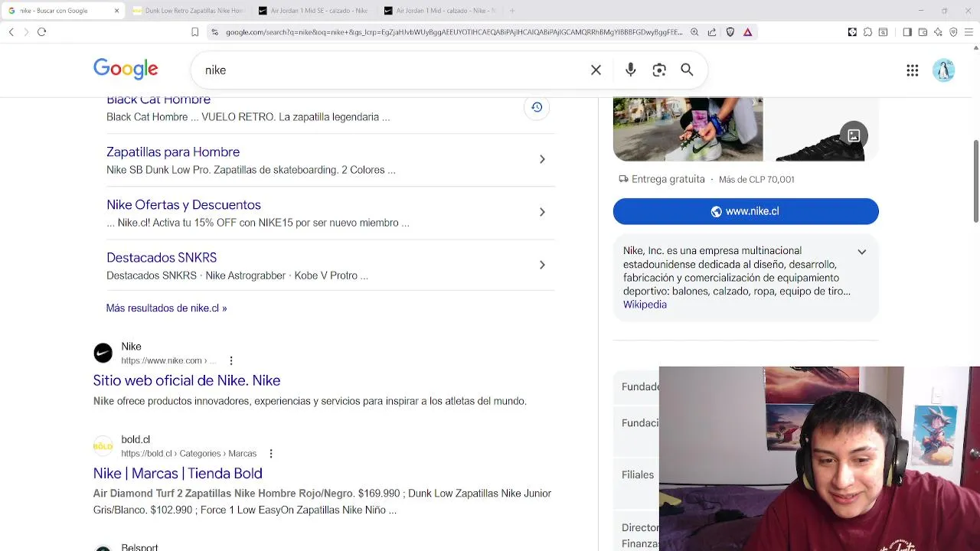Go to the Google logo homepage

[126, 70]
